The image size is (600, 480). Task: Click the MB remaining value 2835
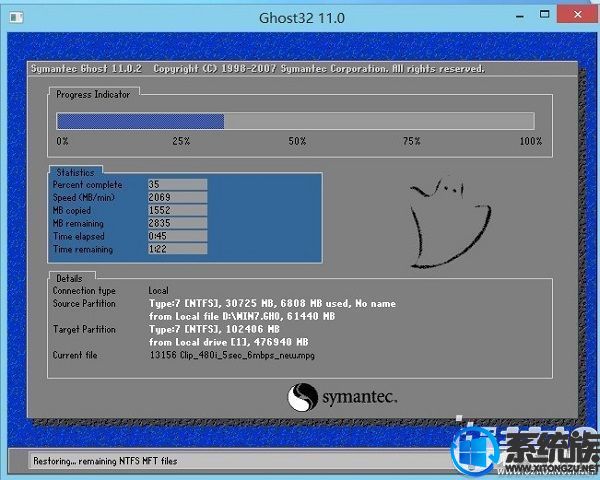(177, 223)
